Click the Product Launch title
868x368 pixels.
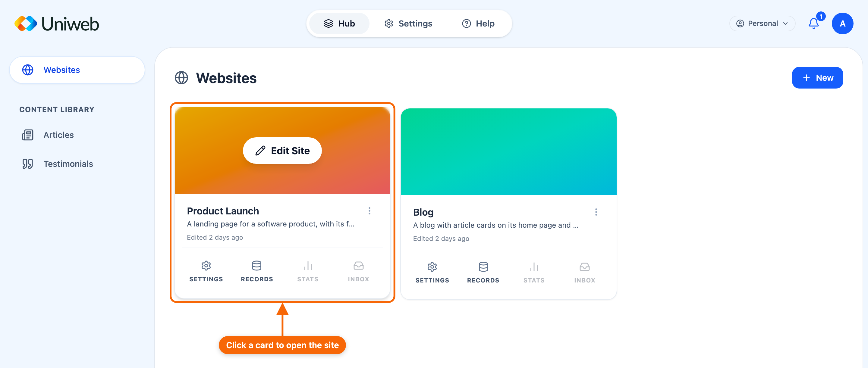point(223,211)
